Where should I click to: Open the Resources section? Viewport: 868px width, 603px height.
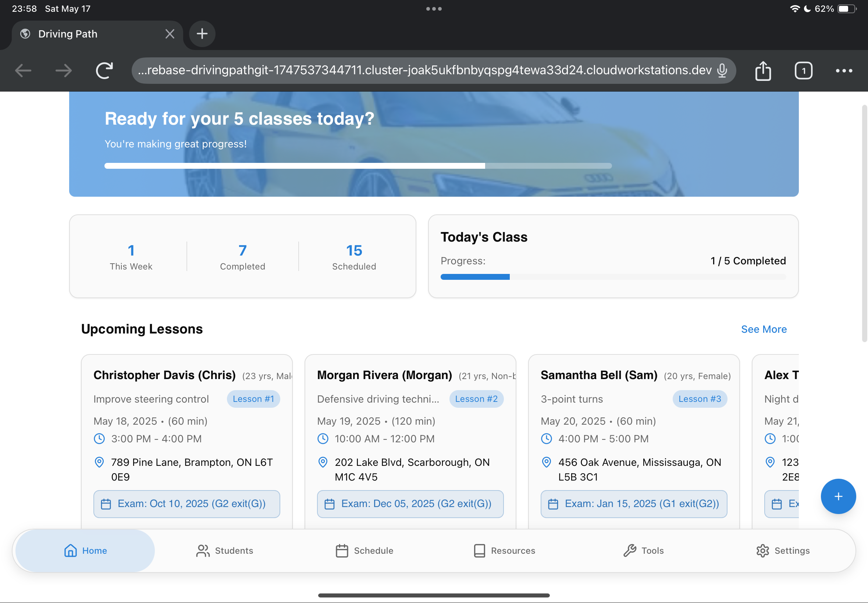click(x=504, y=550)
